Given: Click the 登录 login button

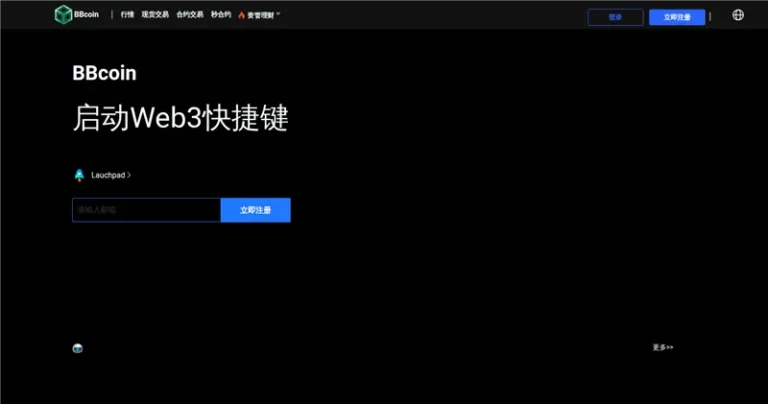Looking at the screenshot, I should (615, 17).
